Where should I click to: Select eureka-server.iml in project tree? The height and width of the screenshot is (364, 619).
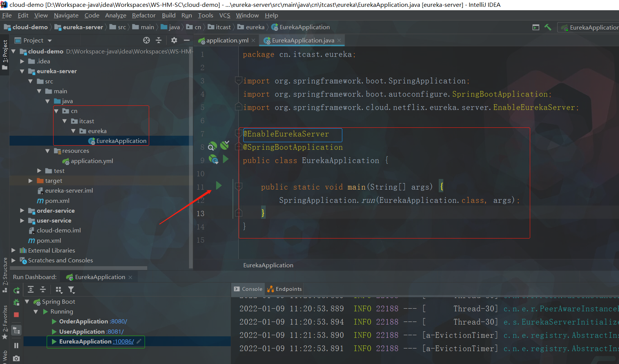pyautogui.click(x=69, y=191)
